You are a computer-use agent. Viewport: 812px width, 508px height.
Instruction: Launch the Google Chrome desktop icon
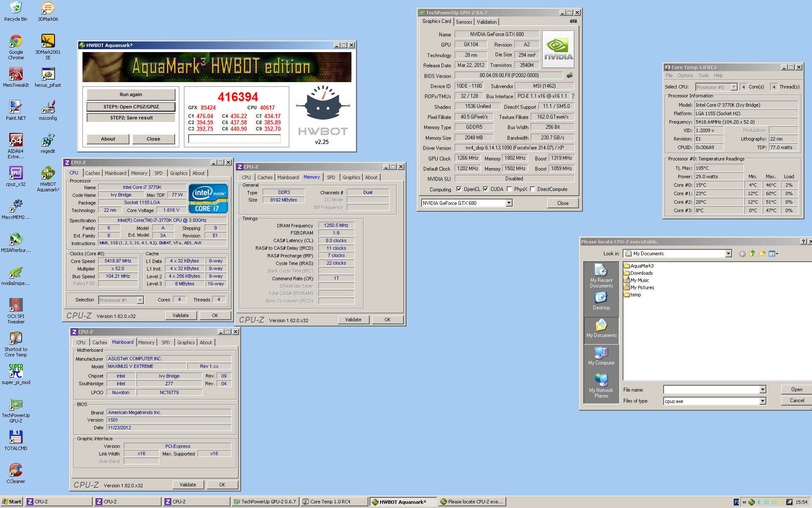[x=16, y=47]
